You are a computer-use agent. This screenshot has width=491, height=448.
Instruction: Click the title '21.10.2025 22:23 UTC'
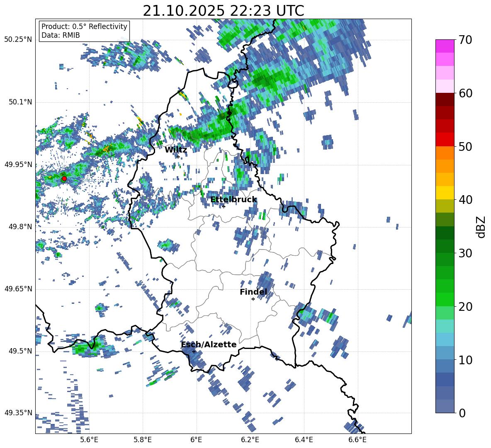pyautogui.click(x=223, y=11)
